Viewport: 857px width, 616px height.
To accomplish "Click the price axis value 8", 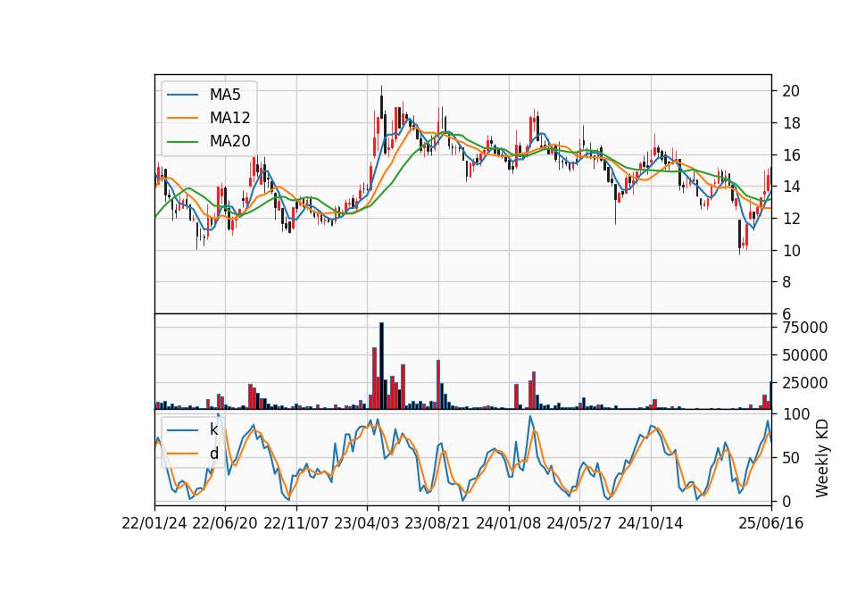I will pos(786,283).
